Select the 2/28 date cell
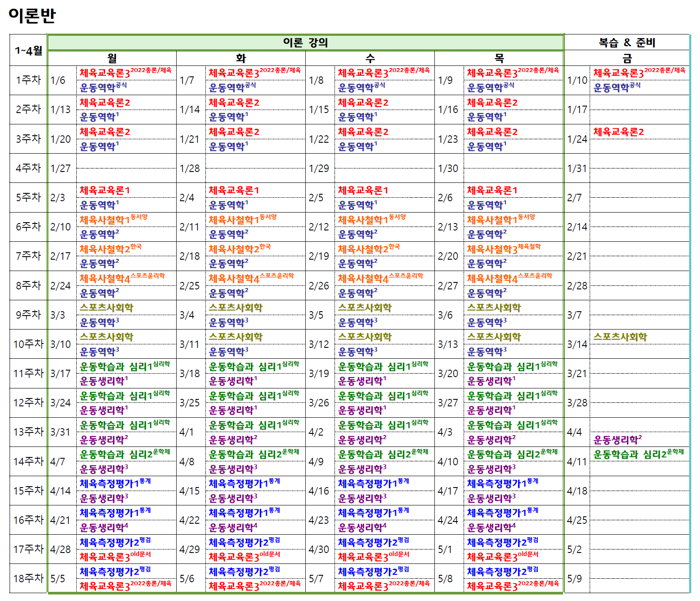 577,285
